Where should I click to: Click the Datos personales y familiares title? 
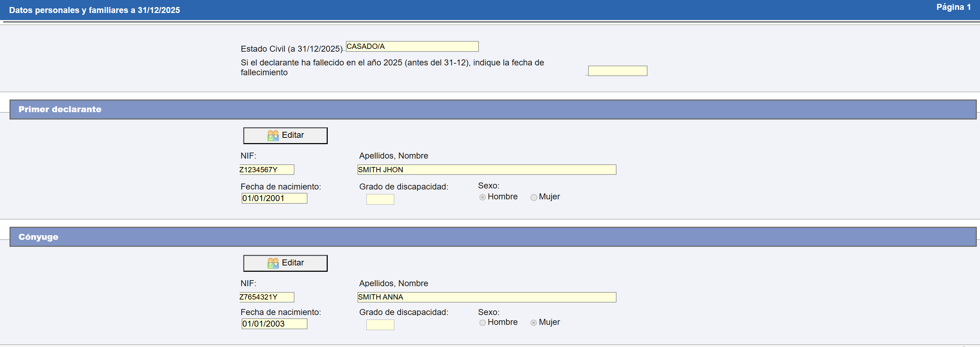[94, 10]
